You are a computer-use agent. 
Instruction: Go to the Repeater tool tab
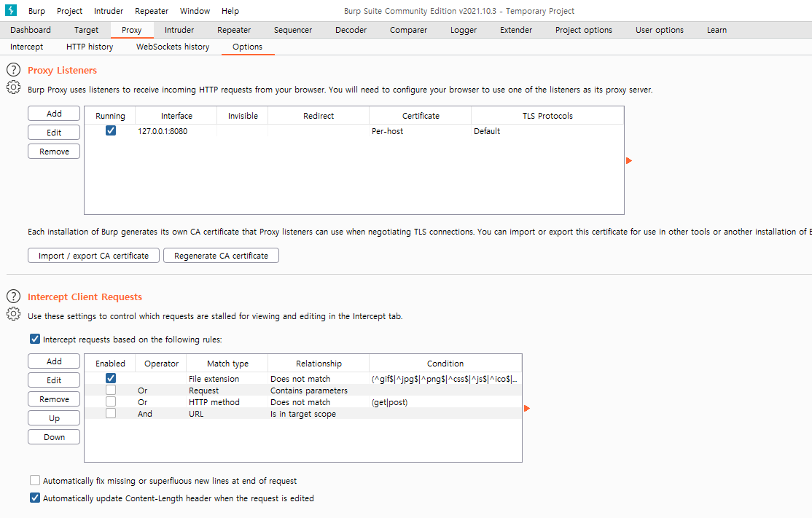point(234,30)
